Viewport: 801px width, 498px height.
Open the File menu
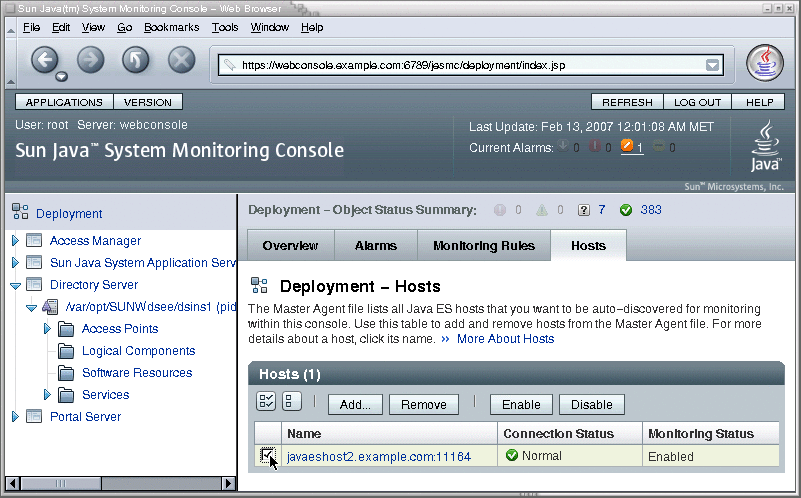point(31,28)
